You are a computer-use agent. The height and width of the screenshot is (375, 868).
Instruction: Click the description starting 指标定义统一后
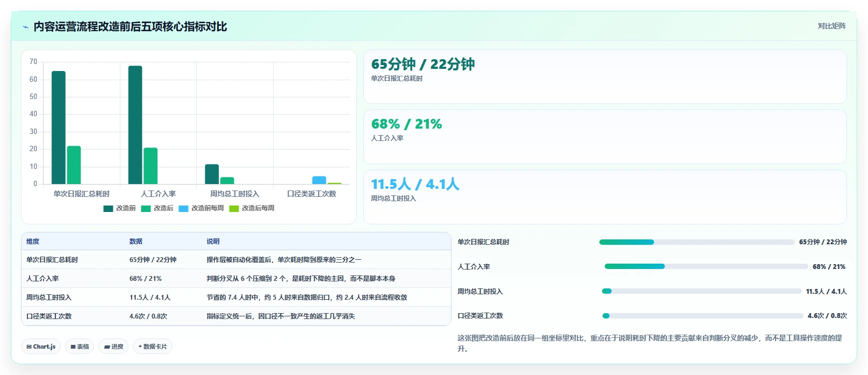point(281,316)
